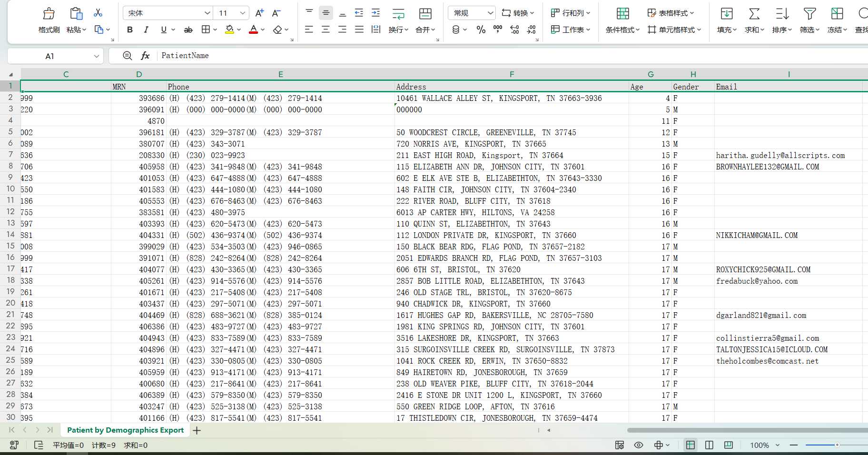Toggle Italic formatting
The width and height of the screenshot is (868, 455).
point(146,30)
